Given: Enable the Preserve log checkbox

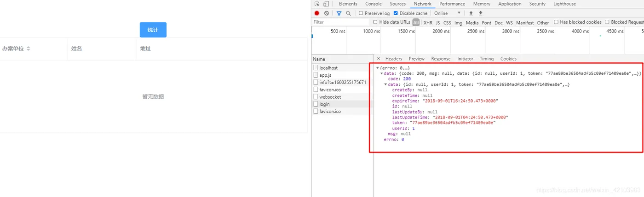Looking at the screenshot, I should pyautogui.click(x=361, y=13).
